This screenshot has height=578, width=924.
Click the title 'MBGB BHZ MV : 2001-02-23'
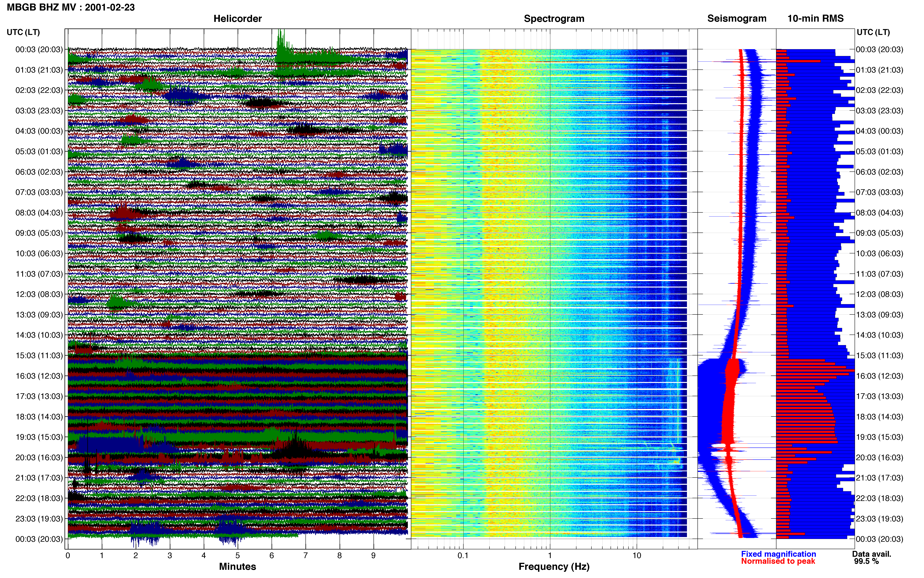(71, 7)
